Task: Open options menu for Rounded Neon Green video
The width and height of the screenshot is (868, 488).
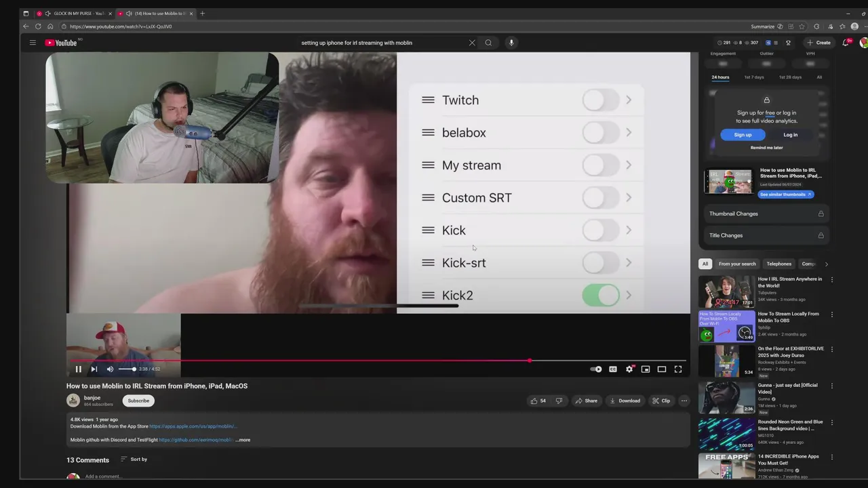Action: pos(832,422)
